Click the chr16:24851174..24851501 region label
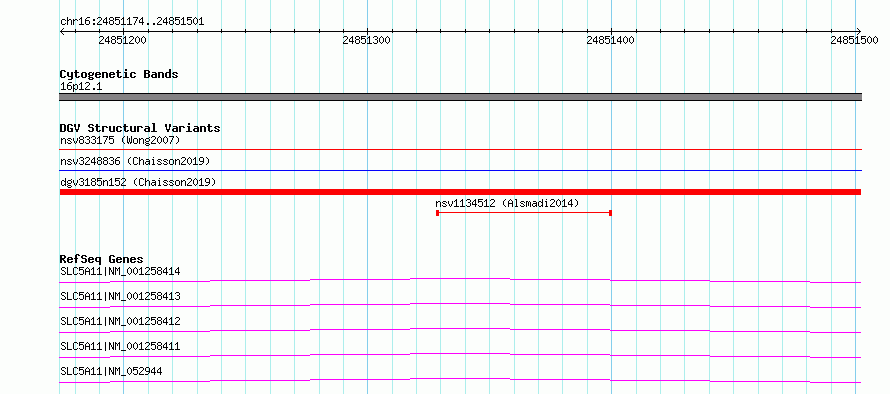This screenshot has height=394, width=890. (x=132, y=22)
